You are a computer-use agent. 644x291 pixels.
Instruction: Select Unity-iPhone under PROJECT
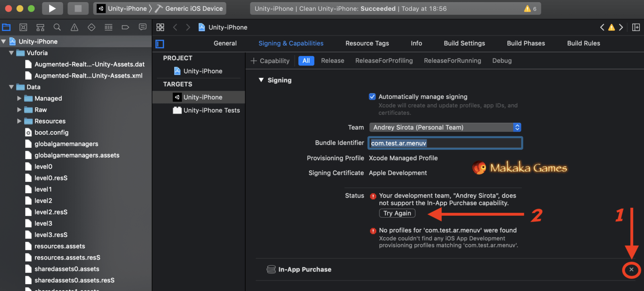pyautogui.click(x=198, y=71)
